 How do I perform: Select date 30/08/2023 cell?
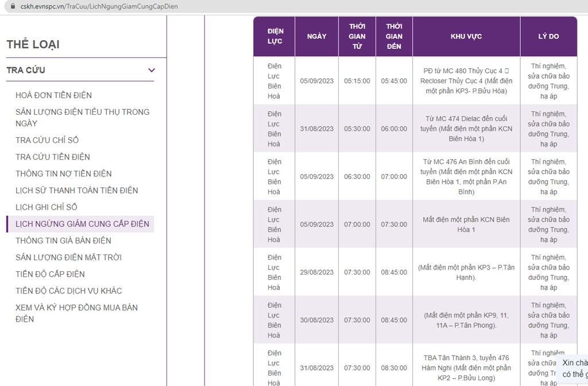tap(316, 320)
